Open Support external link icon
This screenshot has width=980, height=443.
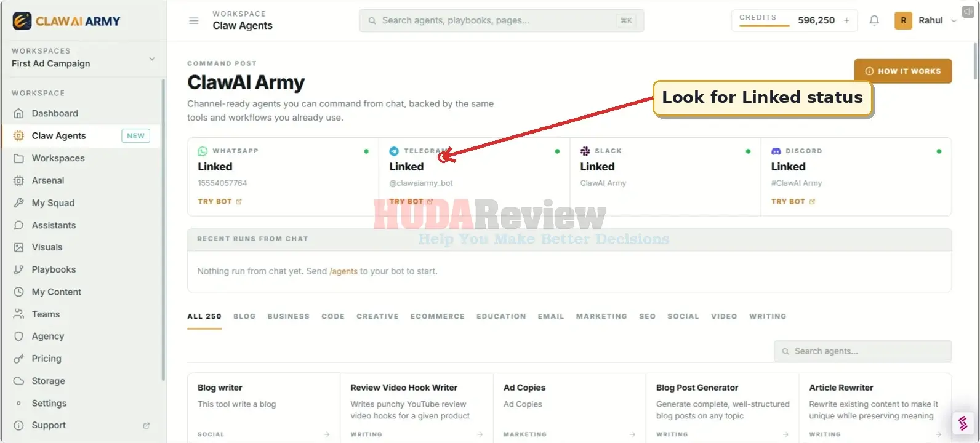pyautogui.click(x=147, y=425)
